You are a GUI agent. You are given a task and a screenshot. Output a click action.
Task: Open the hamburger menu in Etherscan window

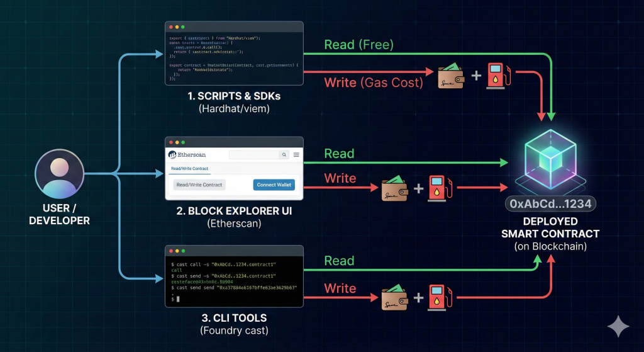point(296,154)
